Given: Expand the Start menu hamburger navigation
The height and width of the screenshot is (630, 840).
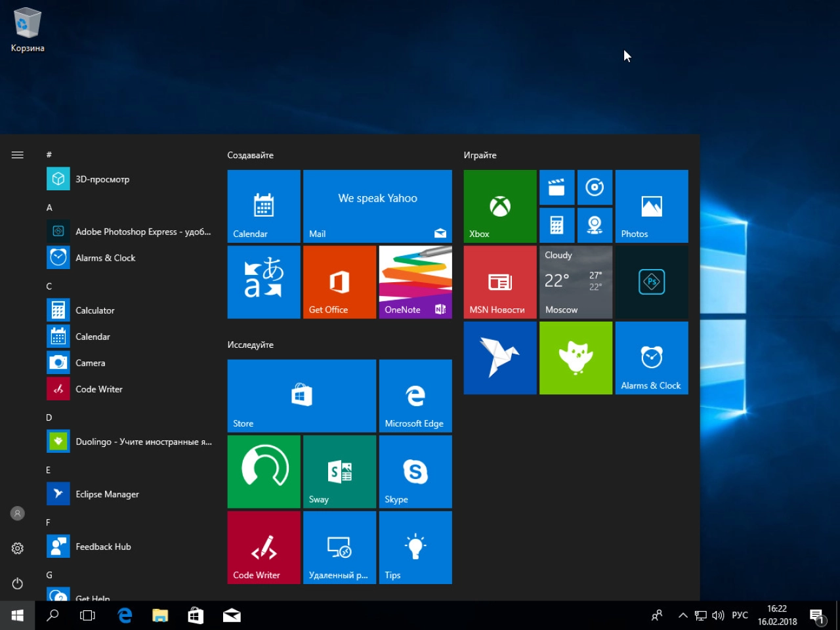Looking at the screenshot, I should click(18, 155).
